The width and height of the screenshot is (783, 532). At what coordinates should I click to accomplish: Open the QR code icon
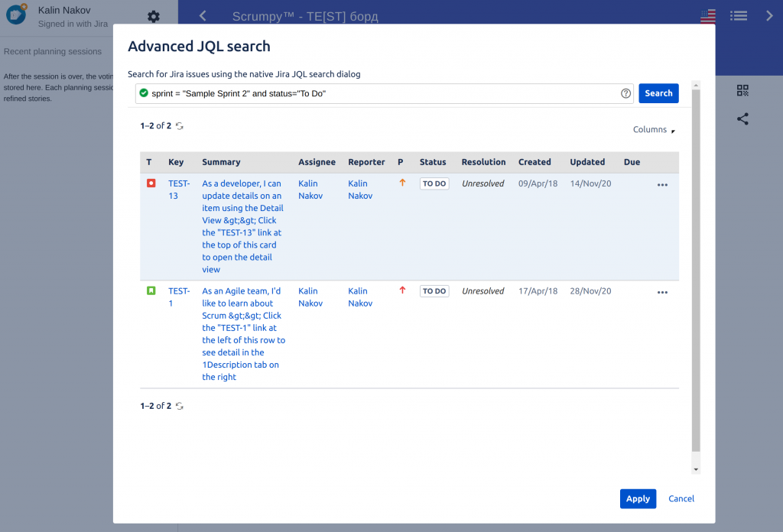[x=742, y=90]
